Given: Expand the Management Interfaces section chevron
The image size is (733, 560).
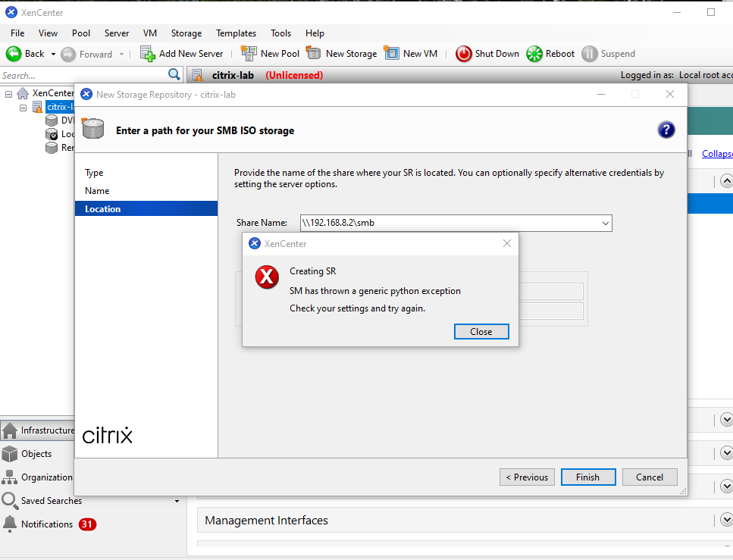Looking at the screenshot, I should [x=726, y=519].
